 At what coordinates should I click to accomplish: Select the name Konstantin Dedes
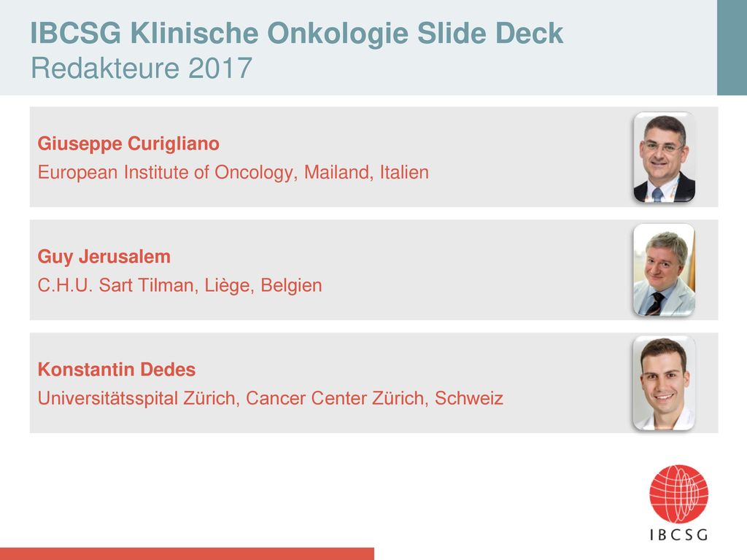[x=117, y=370]
